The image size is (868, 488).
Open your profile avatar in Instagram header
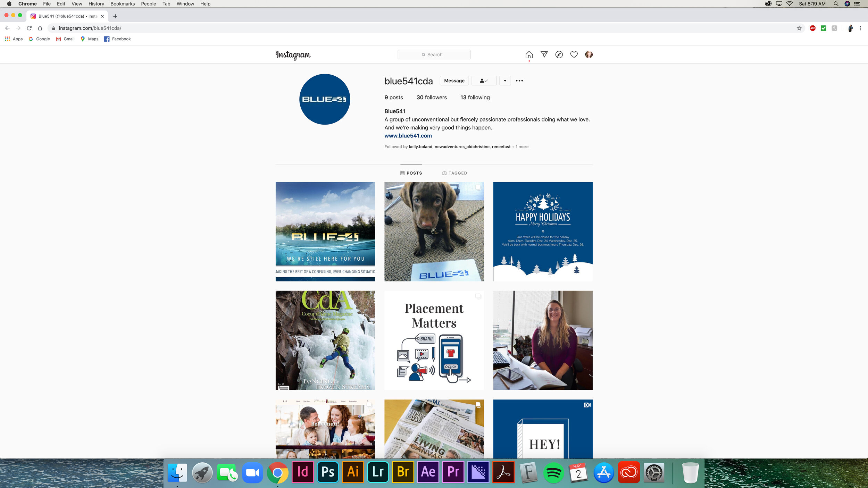click(589, 54)
